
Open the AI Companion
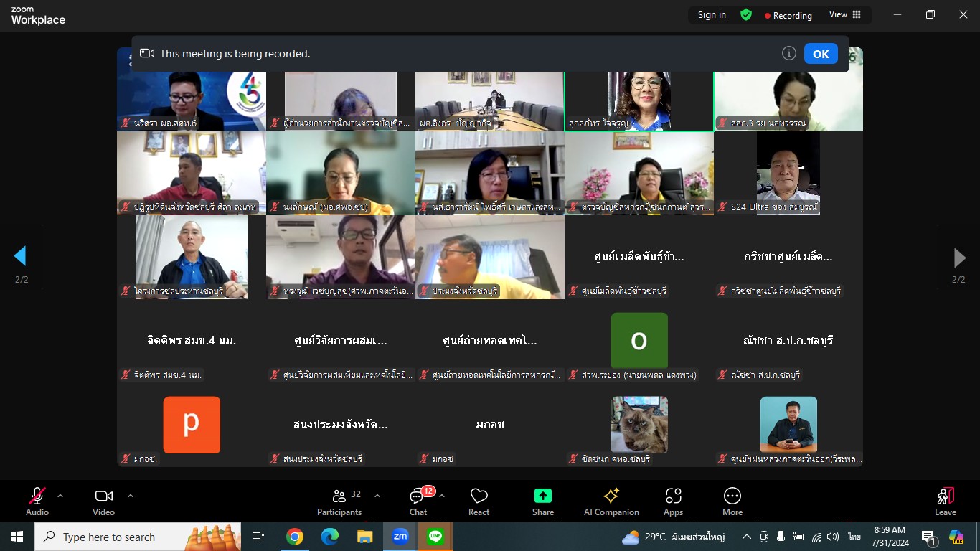click(611, 501)
